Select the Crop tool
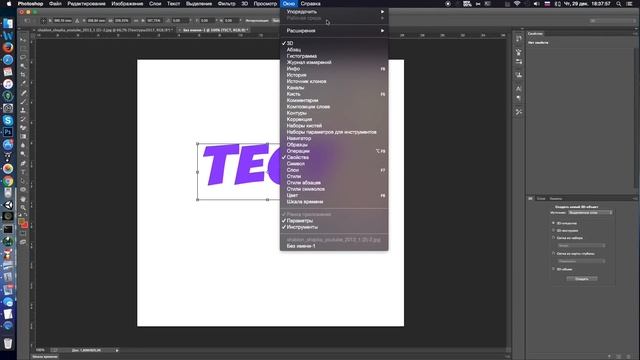This screenshot has height=360, width=640. (x=23, y=75)
